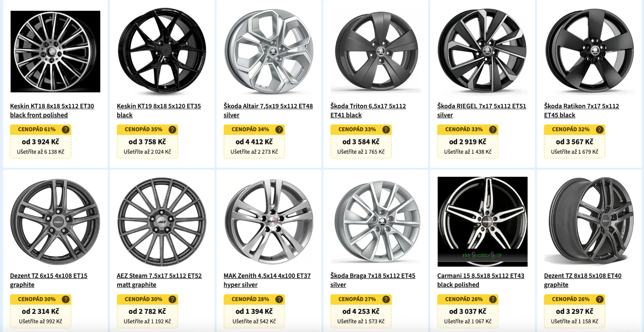Click info icon on CENOPÁD 34% badge
The height and width of the screenshot is (332, 644).
[x=279, y=130]
